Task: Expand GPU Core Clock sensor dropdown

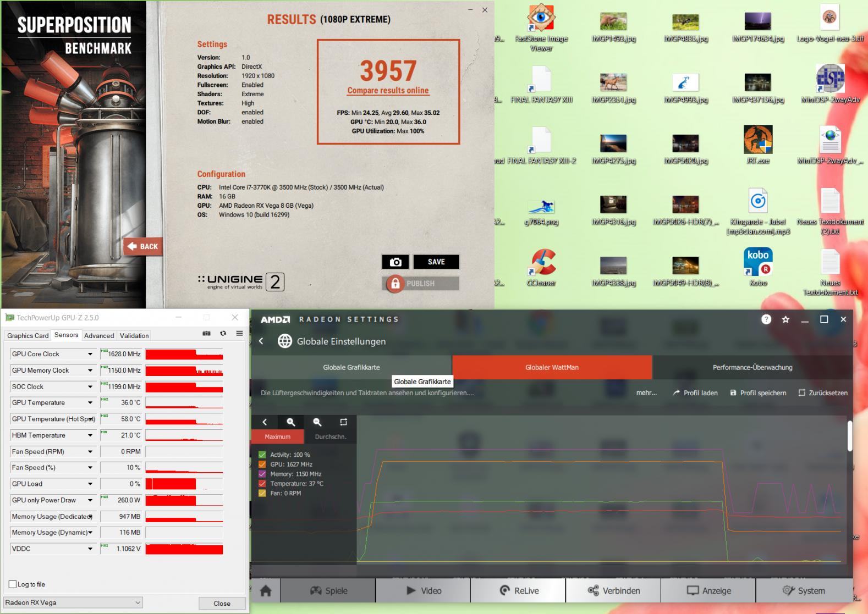Action: (x=90, y=354)
